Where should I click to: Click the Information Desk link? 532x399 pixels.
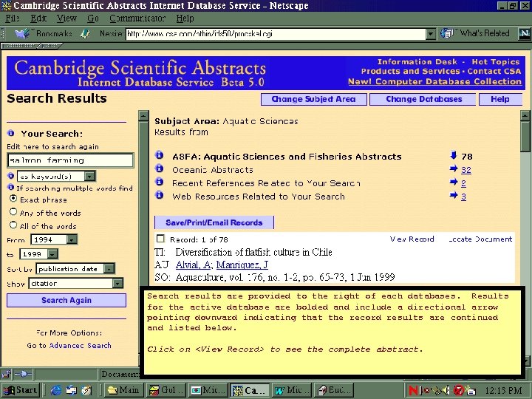pyautogui.click(x=417, y=62)
